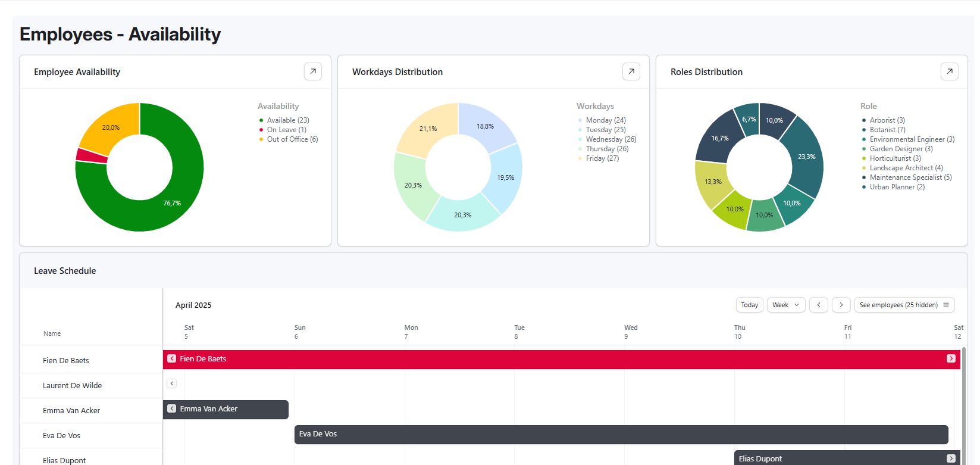Toggle Monday legend item

coord(602,120)
